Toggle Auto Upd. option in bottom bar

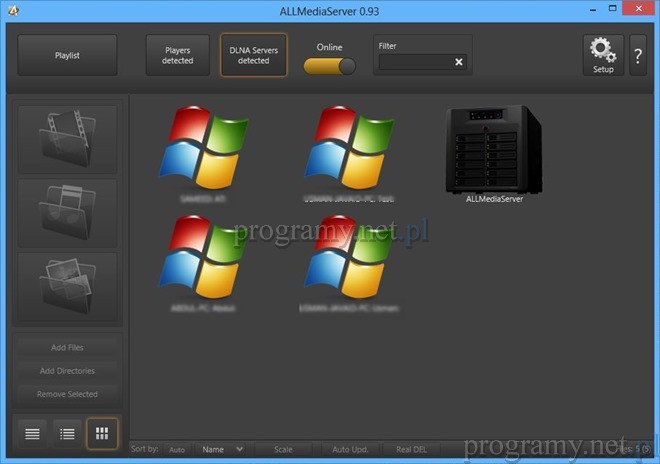coord(349,450)
